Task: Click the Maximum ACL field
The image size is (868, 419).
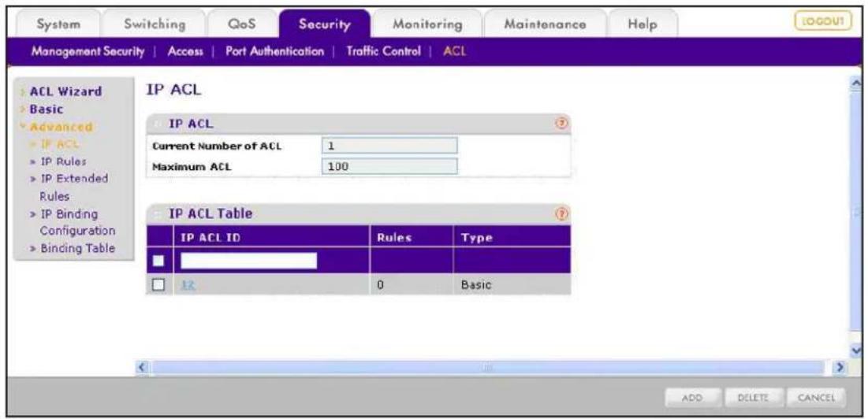Action: (389, 166)
